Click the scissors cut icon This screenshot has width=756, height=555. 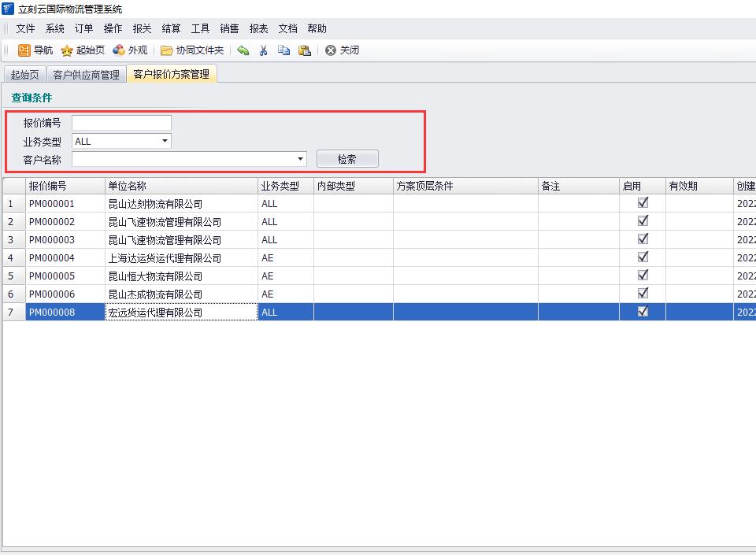(264, 50)
